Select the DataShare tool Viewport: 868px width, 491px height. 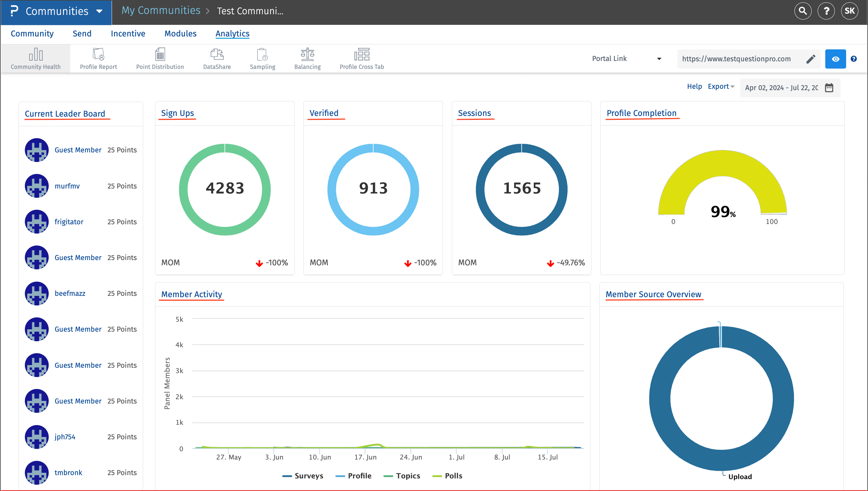point(217,58)
